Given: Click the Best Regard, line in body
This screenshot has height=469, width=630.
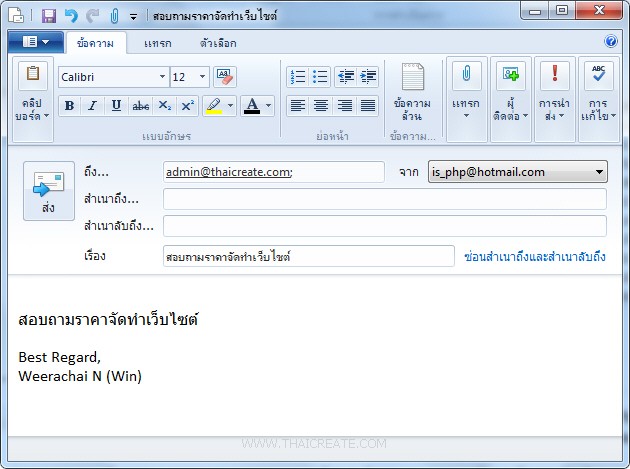Looking at the screenshot, I should [59, 357].
